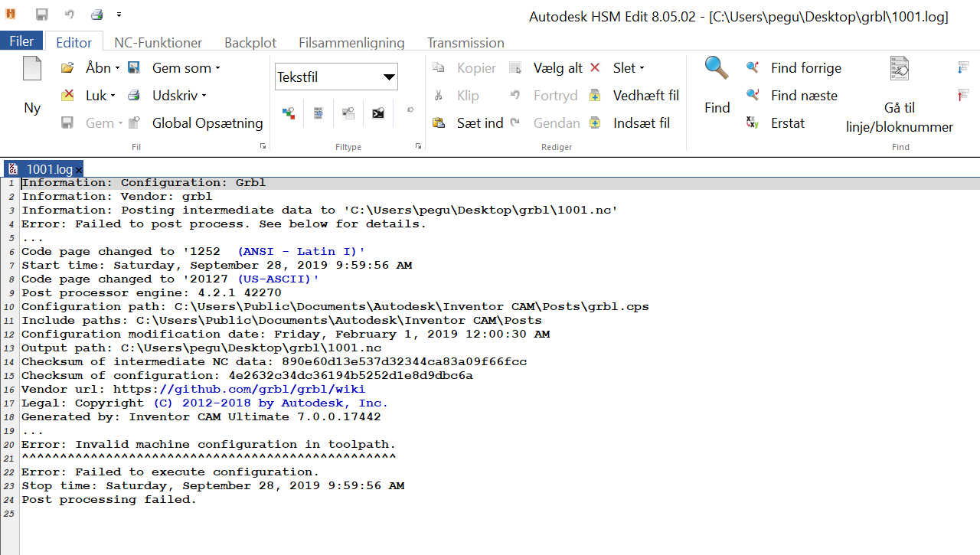The image size is (980, 555).
Task: Click the Åbn open-folder icon
Action: point(67,68)
